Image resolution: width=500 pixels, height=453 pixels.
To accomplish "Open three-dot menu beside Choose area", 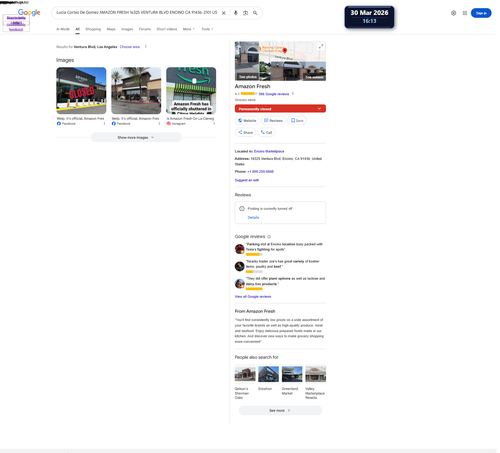I will [x=145, y=47].
